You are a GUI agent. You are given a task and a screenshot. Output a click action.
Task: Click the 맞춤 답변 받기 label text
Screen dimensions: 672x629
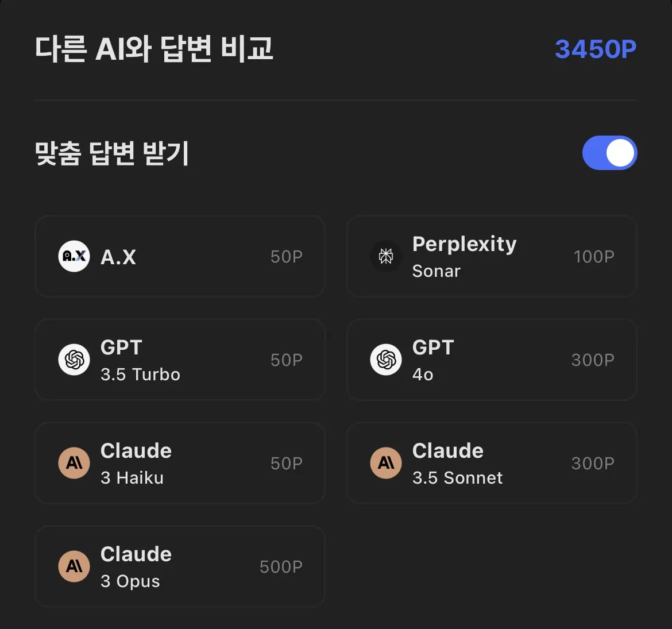[112, 153]
